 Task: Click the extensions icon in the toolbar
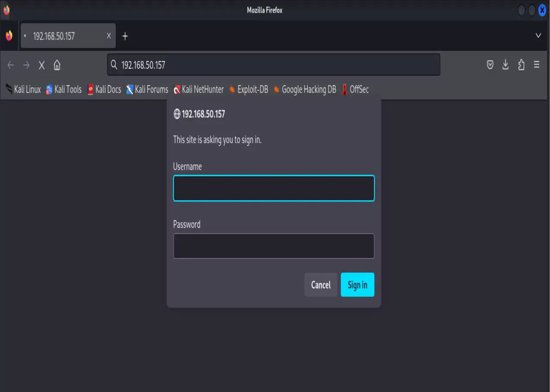pos(521,65)
